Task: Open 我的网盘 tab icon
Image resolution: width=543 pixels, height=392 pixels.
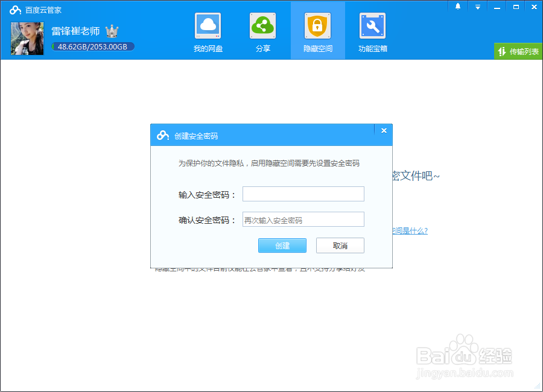Action: 208,26
